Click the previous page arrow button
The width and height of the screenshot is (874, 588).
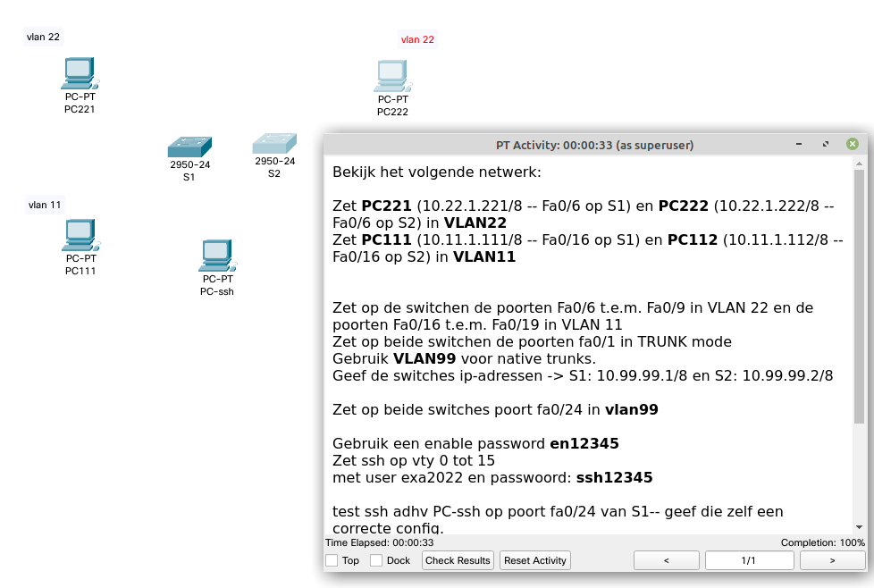click(x=666, y=560)
